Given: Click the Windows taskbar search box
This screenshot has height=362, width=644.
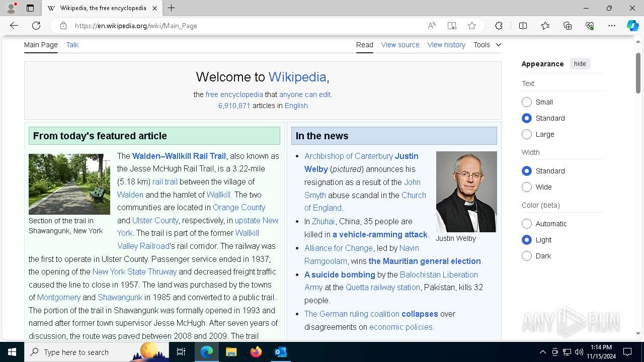Looking at the screenshot, I should 97,352.
